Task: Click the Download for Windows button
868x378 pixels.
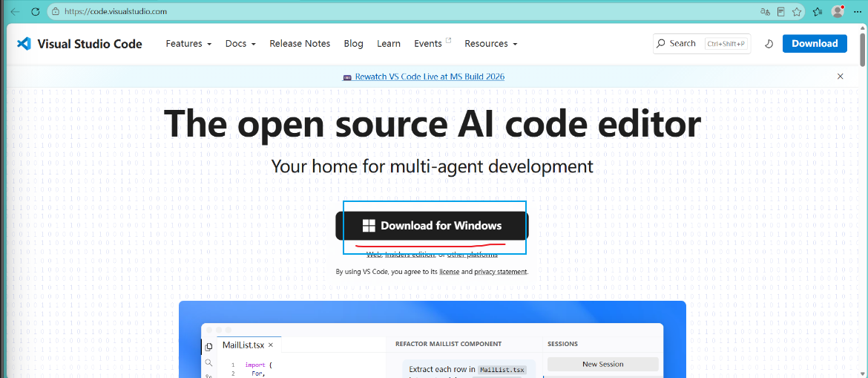Action: point(432,226)
